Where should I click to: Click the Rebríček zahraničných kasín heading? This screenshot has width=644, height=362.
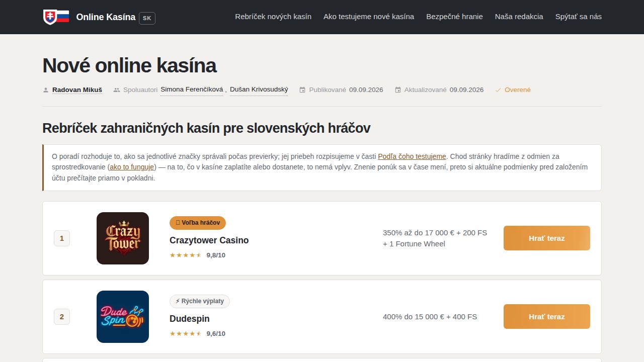tap(206, 128)
